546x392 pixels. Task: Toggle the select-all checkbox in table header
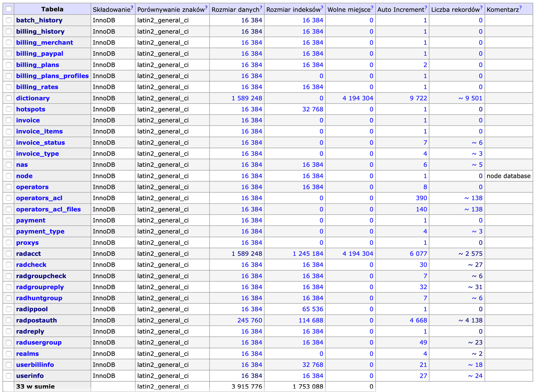tap(9, 9)
